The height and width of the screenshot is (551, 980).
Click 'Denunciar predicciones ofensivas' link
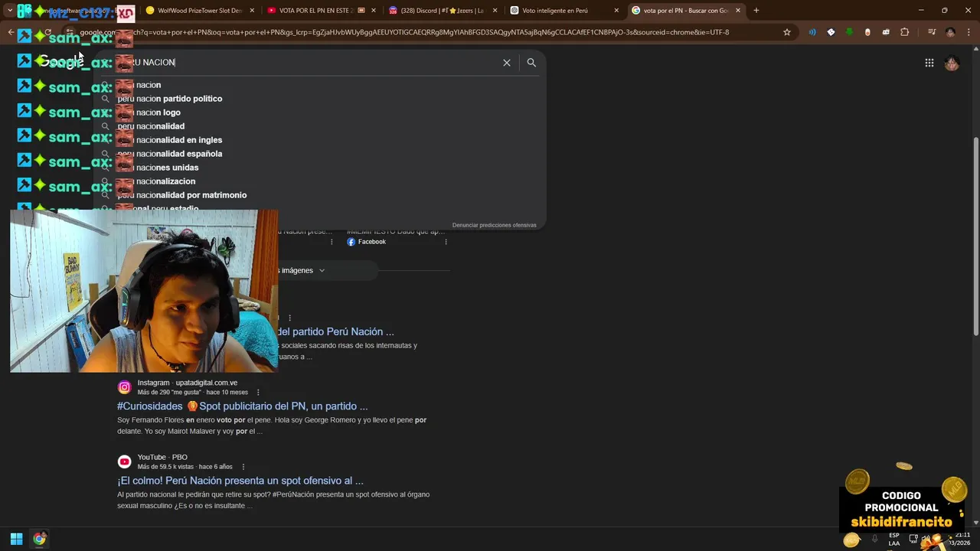pos(494,225)
